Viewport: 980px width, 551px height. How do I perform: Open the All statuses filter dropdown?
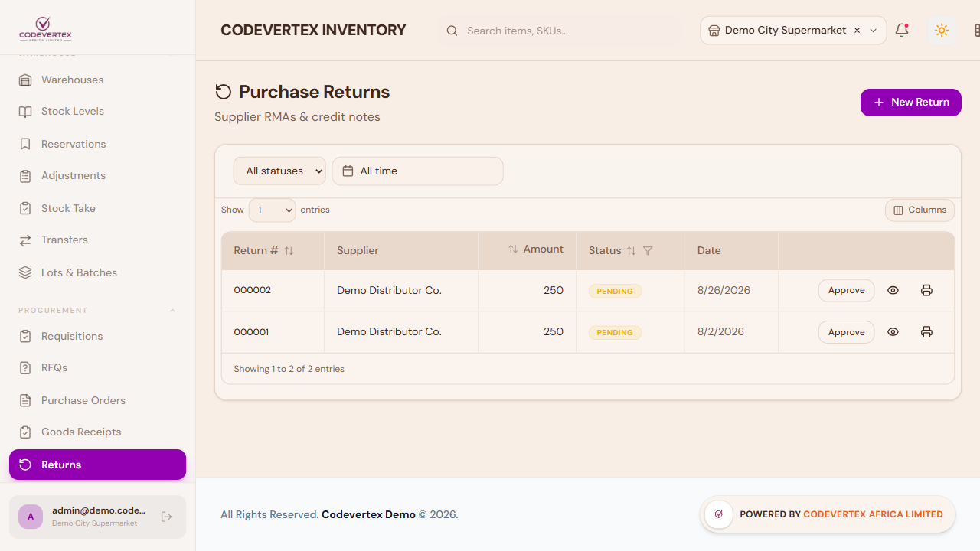(279, 171)
